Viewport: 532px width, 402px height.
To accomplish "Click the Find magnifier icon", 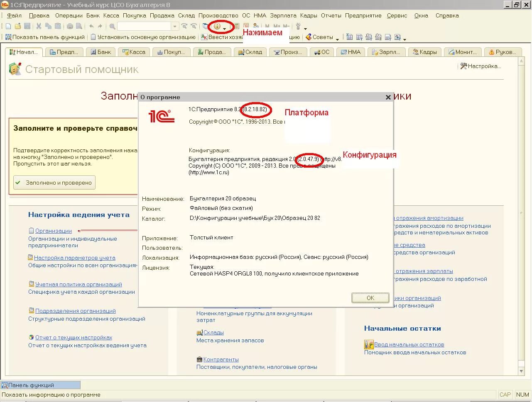I will [x=113, y=26].
